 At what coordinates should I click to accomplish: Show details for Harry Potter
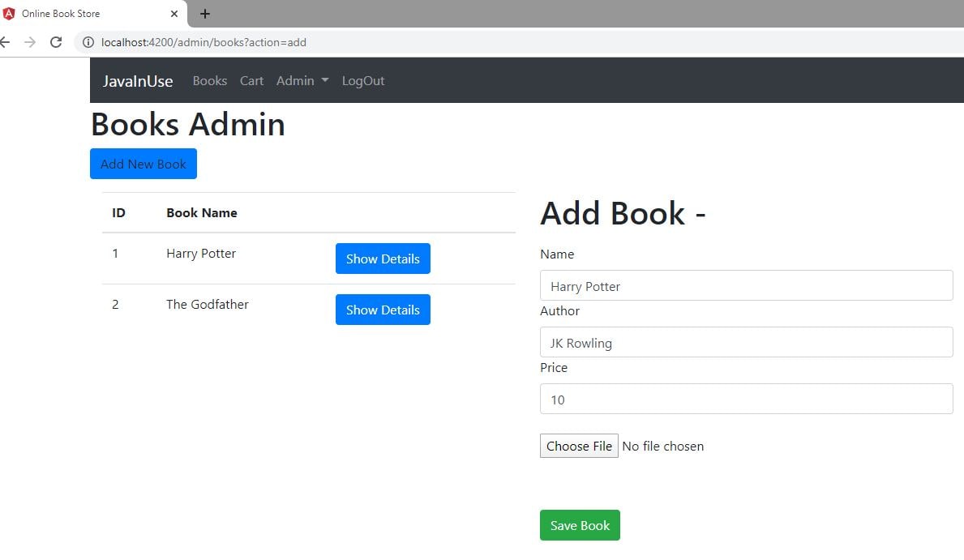[x=383, y=259]
